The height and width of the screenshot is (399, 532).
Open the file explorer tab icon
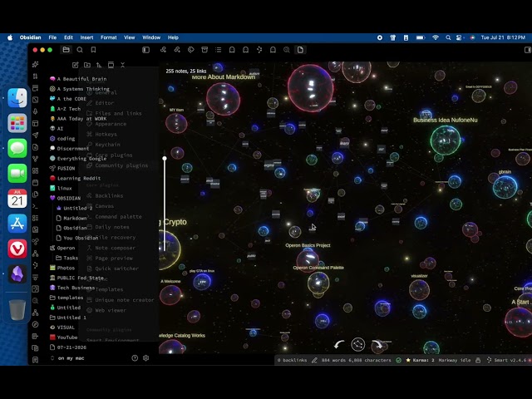[66, 50]
